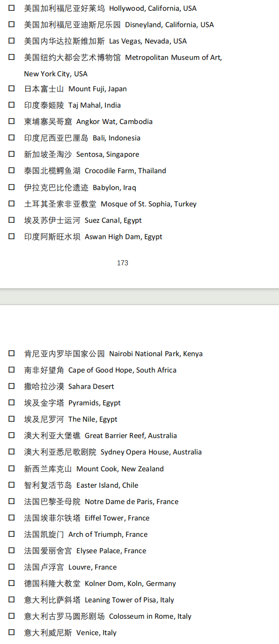279x644 pixels.
Task: Check the Las Vegas, Nevada box
Action: 11,41
